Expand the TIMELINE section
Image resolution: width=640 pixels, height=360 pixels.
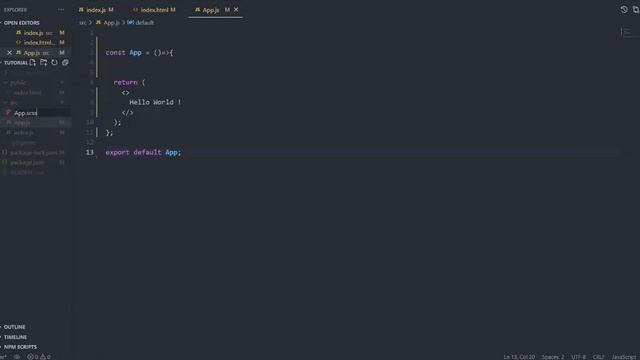(16, 337)
